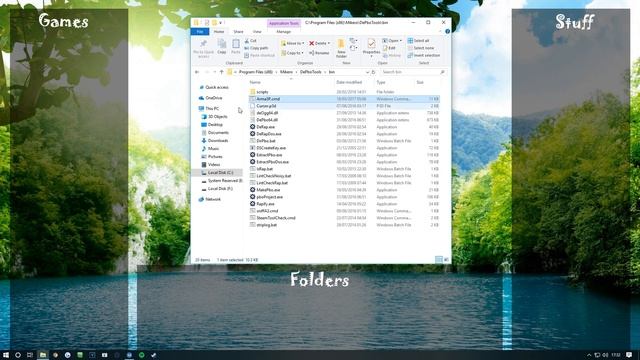640x360 pixels.
Task: Click Invert selection in ribbon
Action: tap(424, 55)
